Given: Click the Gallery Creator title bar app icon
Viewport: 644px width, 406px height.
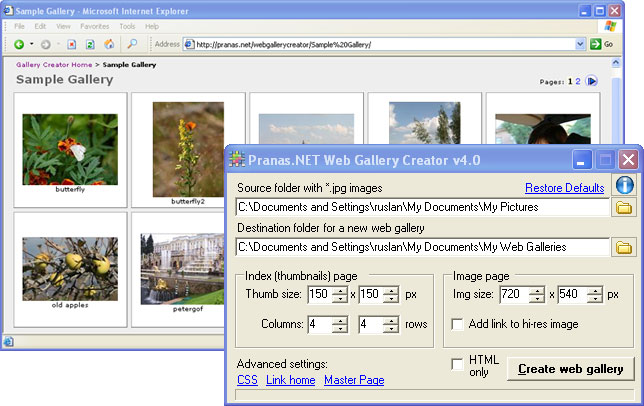Looking at the screenshot, I should click(x=237, y=160).
